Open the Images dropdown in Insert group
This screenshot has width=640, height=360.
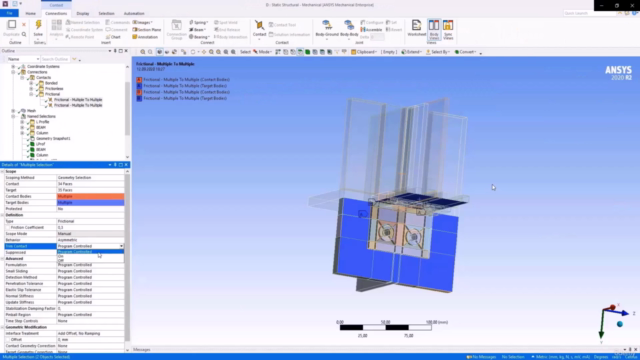coord(143,22)
